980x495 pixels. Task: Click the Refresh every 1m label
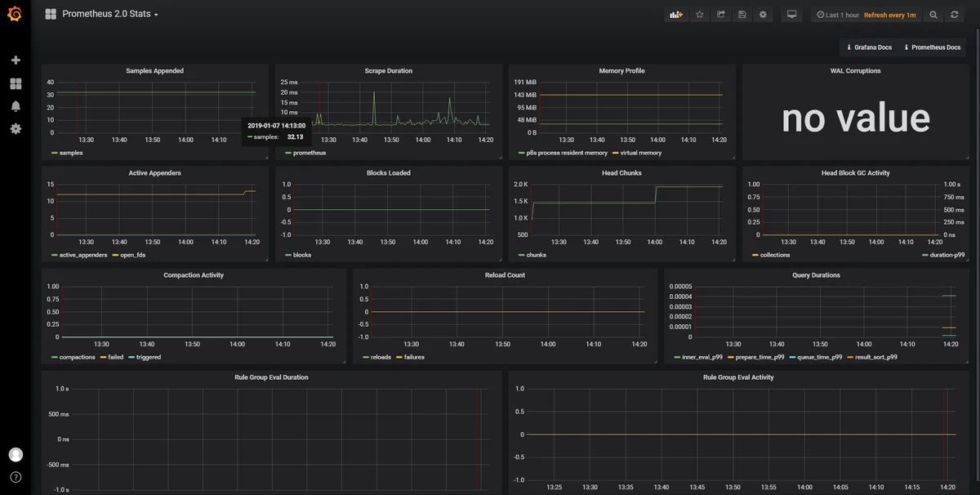pos(890,15)
